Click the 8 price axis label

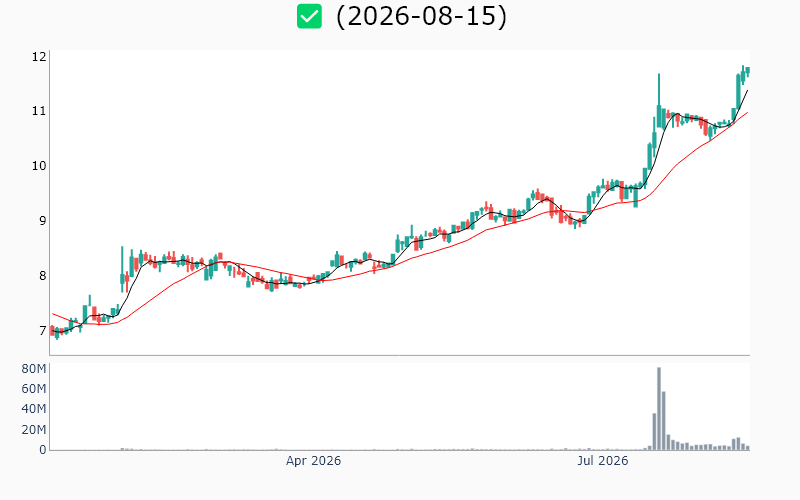[42, 276]
